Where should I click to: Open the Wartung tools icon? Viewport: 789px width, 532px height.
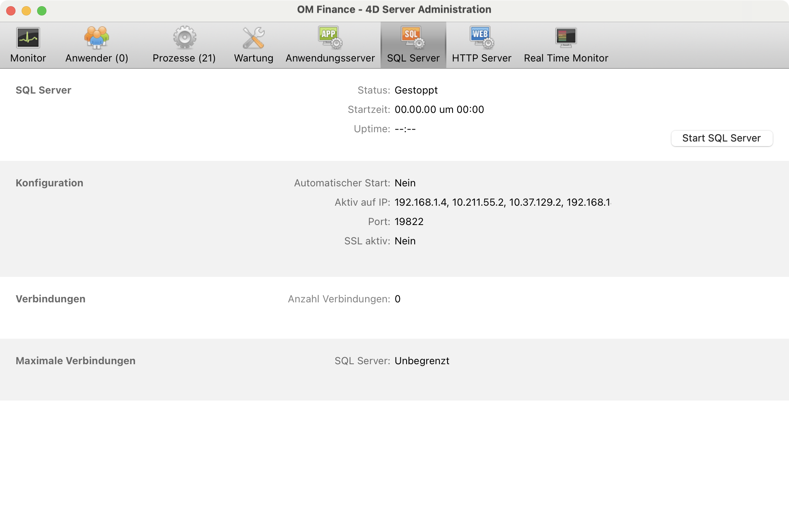(253, 38)
